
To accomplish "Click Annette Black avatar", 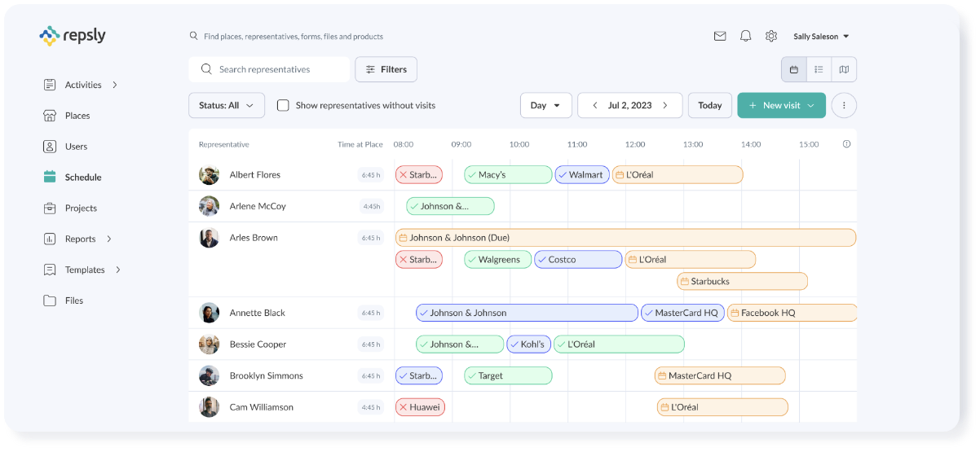I will pyautogui.click(x=209, y=313).
